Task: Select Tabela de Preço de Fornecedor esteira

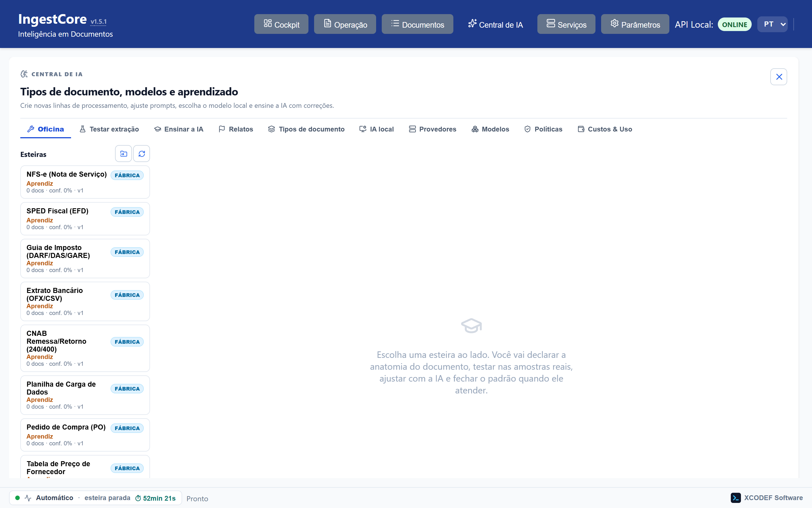Action: pyautogui.click(x=85, y=467)
